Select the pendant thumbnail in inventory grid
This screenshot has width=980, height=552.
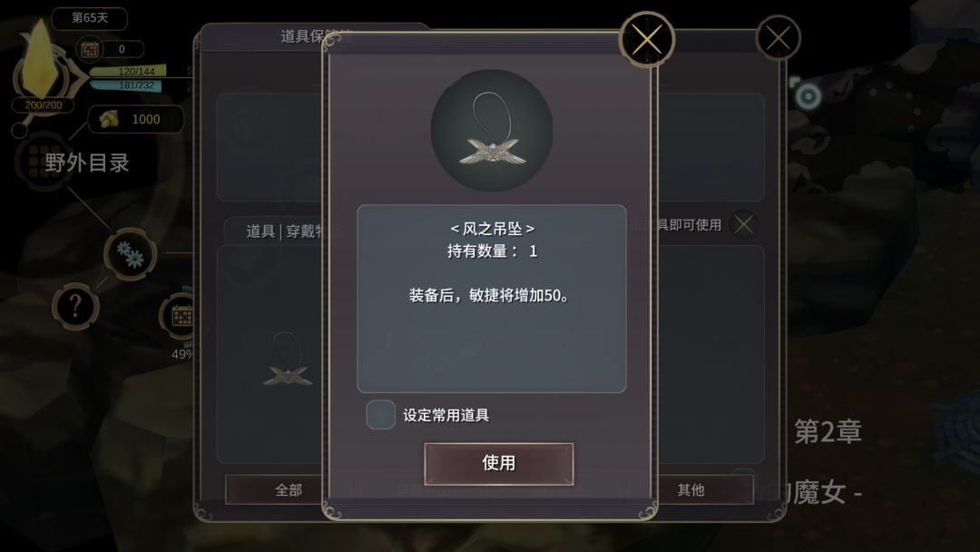[x=288, y=360]
